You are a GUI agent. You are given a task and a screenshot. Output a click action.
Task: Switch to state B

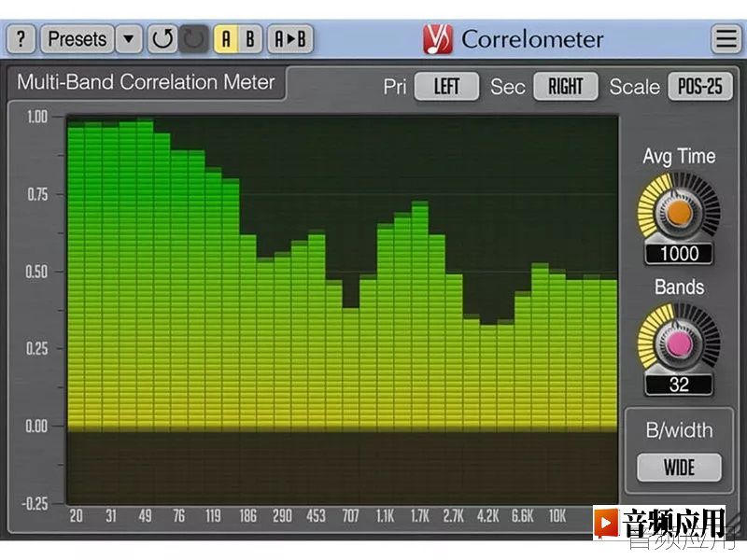tap(250, 38)
